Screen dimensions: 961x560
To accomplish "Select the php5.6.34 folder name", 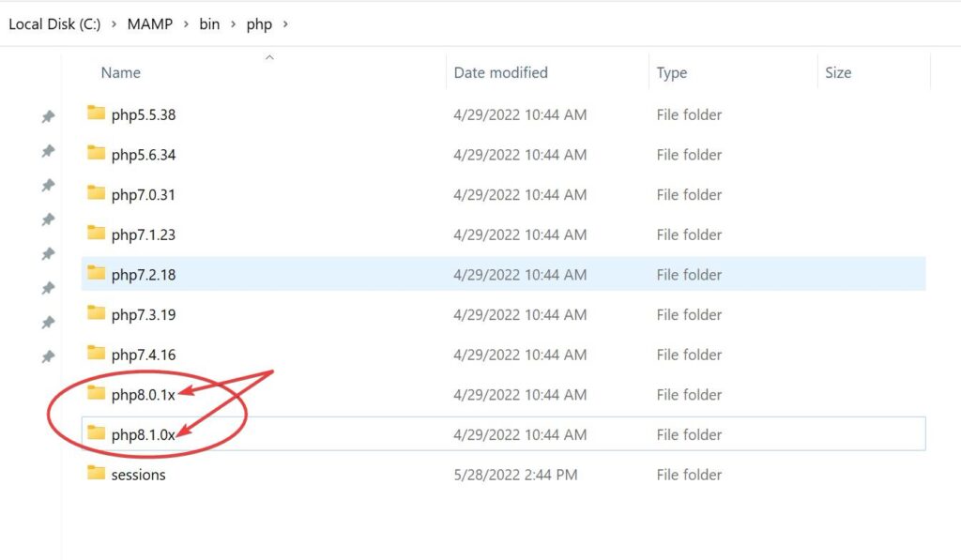I will point(144,155).
